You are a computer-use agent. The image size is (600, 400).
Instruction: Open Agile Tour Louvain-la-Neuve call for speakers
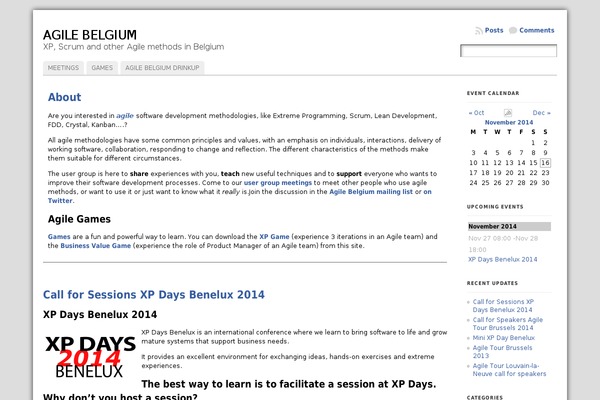(x=509, y=369)
